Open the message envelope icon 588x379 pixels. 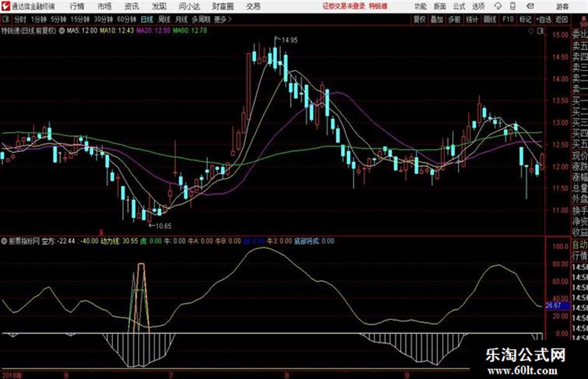pyautogui.click(x=530, y=6)
